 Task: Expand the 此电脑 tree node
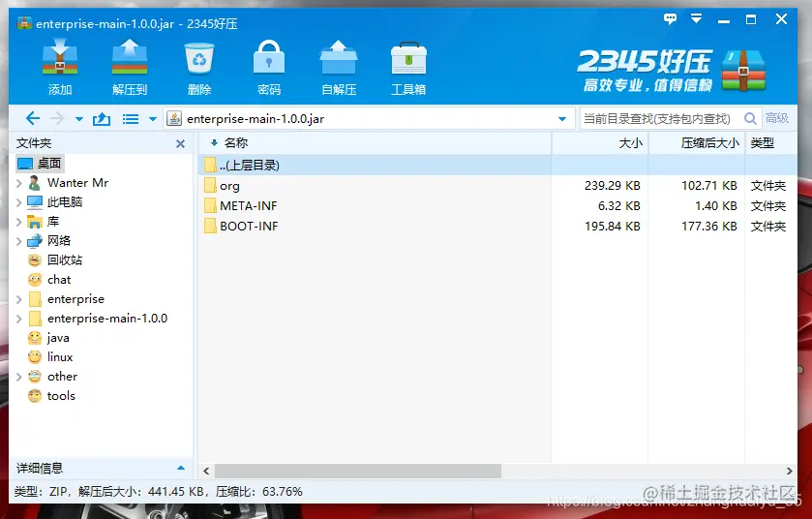[19, 202]
